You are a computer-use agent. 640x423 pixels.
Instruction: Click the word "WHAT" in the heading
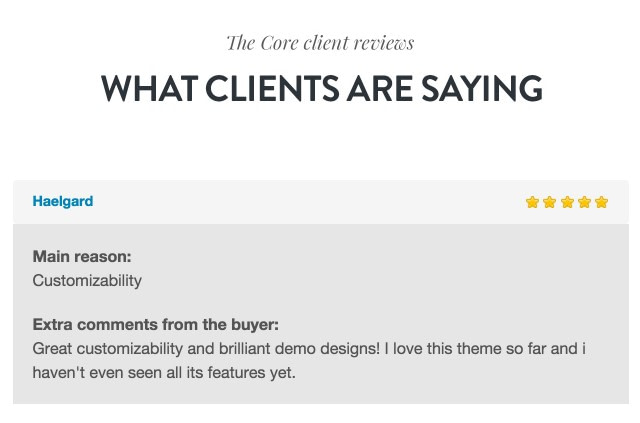click(x=149, y=88)
